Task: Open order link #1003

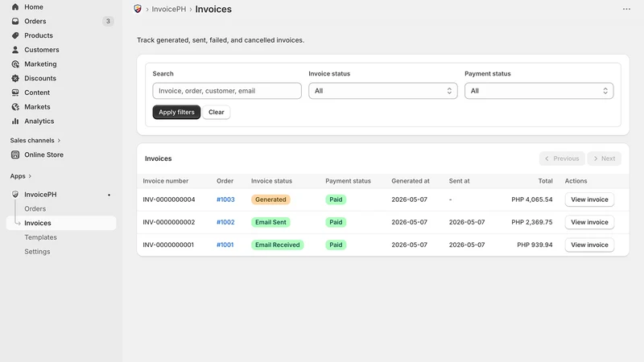Action: 225,200
